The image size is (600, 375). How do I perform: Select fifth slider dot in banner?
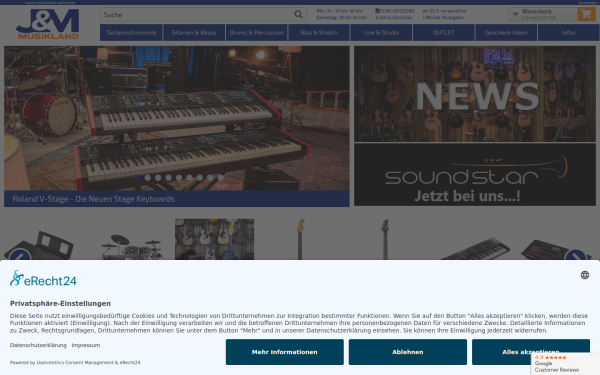(179, 178)
